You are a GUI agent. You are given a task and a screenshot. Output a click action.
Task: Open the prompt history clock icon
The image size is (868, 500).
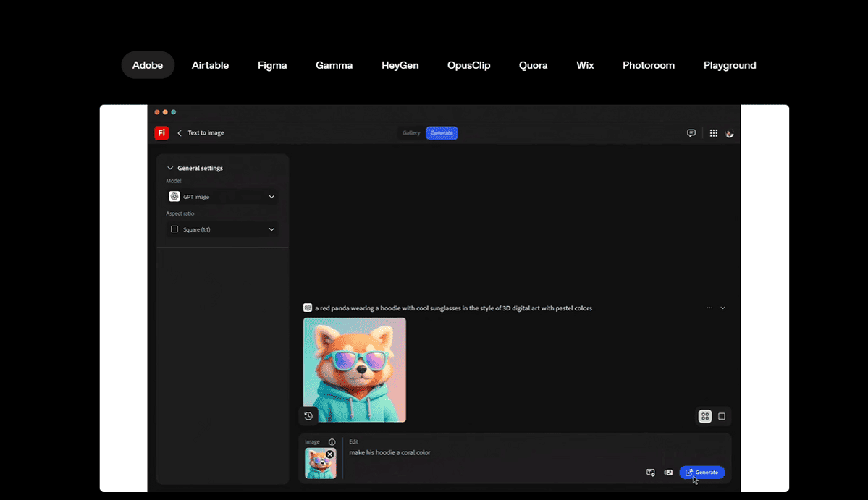coord(308,416)
